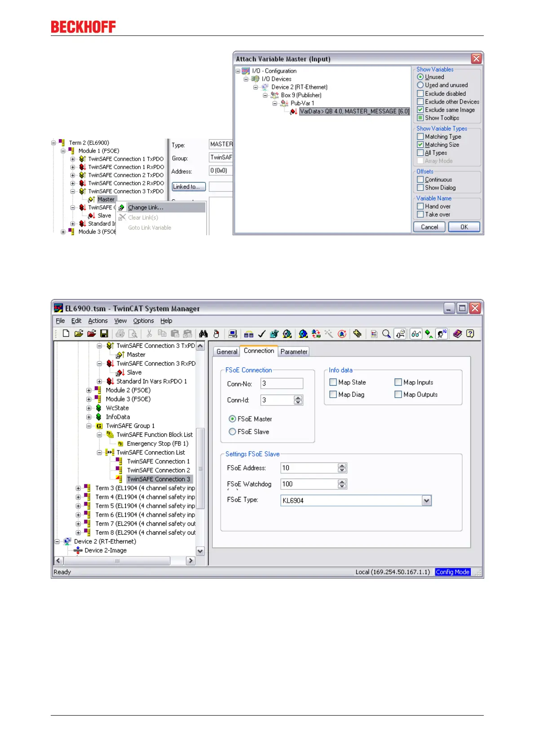Viewport: 535px width, 756px height.
Task: Enable Map Diag checkbox
Action: point(333,394)
